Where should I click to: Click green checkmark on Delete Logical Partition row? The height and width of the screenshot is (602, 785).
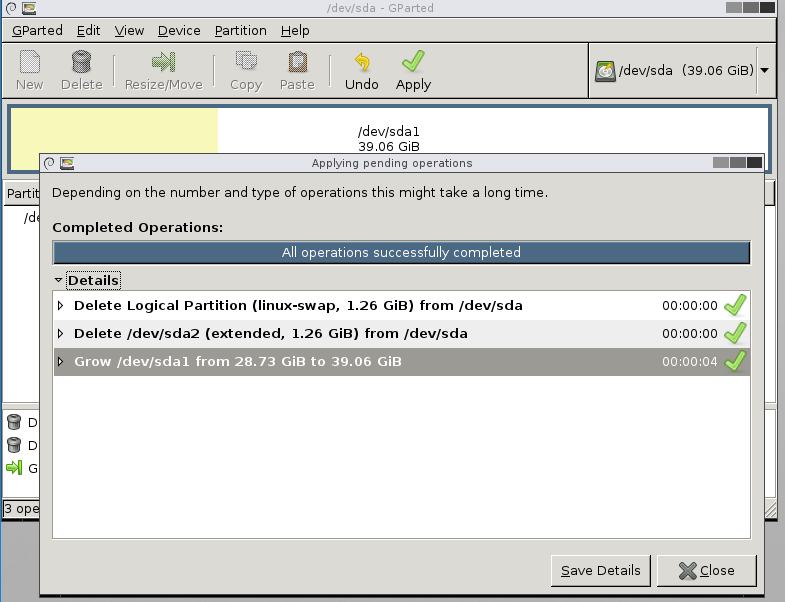pos(735,305)
